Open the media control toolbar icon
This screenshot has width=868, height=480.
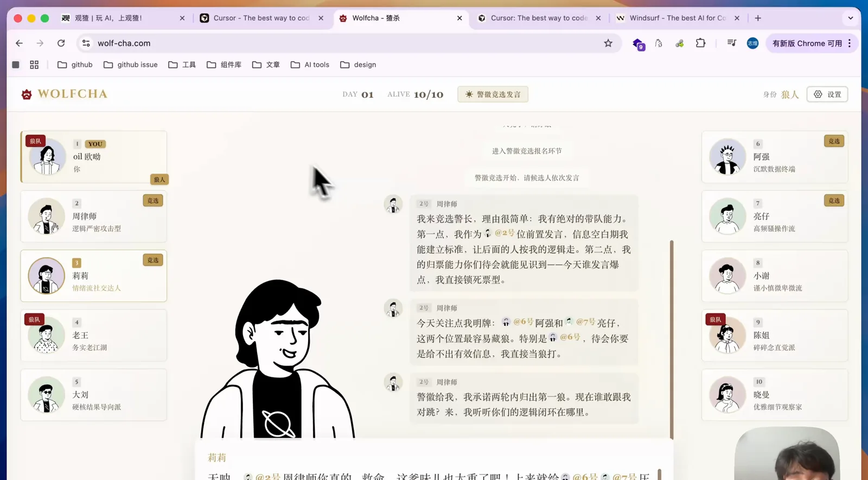[x=731, y=43]
